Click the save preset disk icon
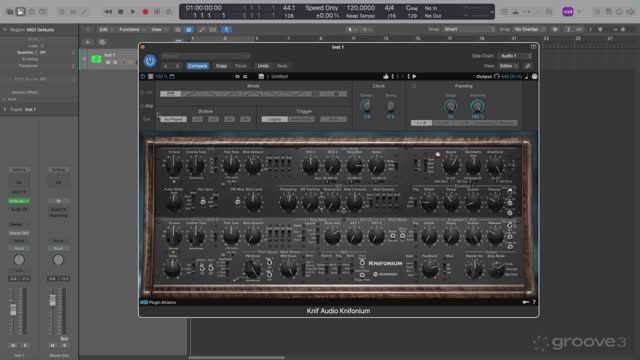The height and width of the screenshot is (360, 640). (261, 76)
